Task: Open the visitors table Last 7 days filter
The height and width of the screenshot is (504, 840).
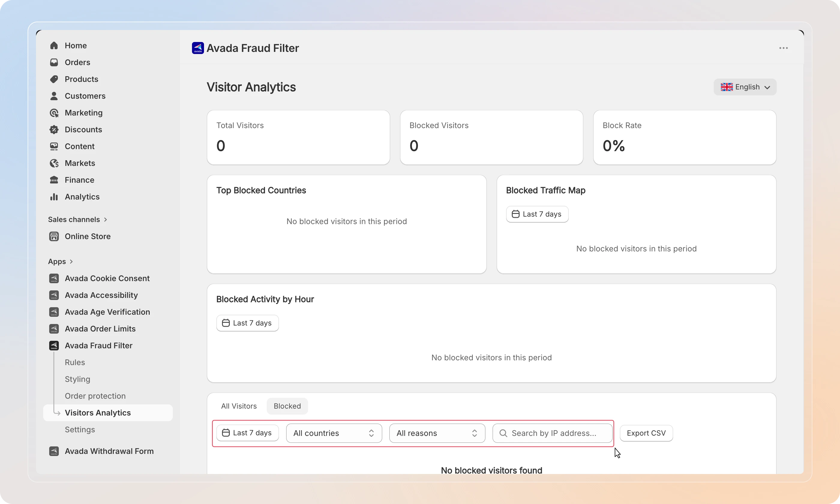Action: pos(247,433)
